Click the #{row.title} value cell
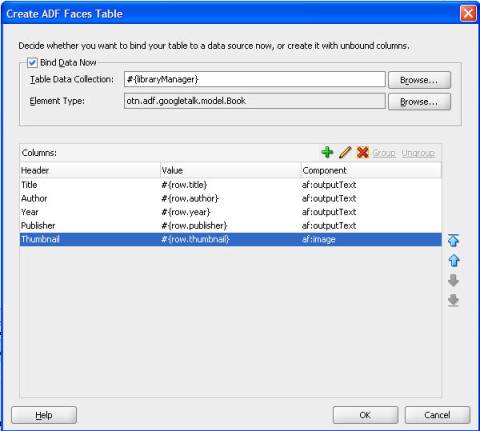The width and height of the screenshot is (480, 431). [x=231, y=185]
